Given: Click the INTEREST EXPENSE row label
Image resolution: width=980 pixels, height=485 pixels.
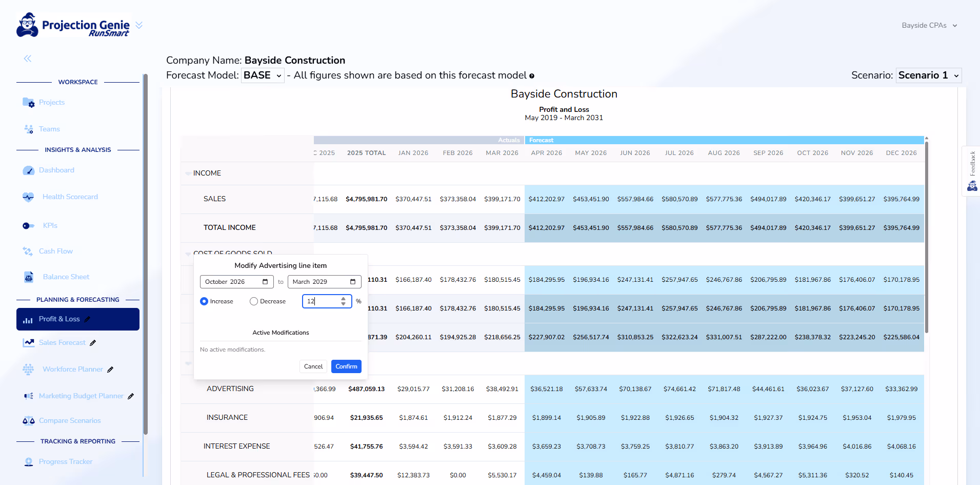Looking at the screenshot, I should [237, 446].
